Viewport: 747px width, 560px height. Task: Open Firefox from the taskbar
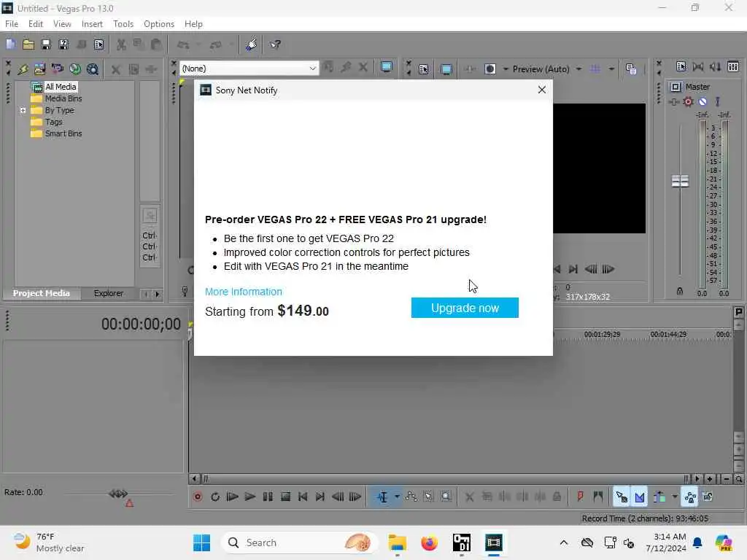tap(429, 542)
